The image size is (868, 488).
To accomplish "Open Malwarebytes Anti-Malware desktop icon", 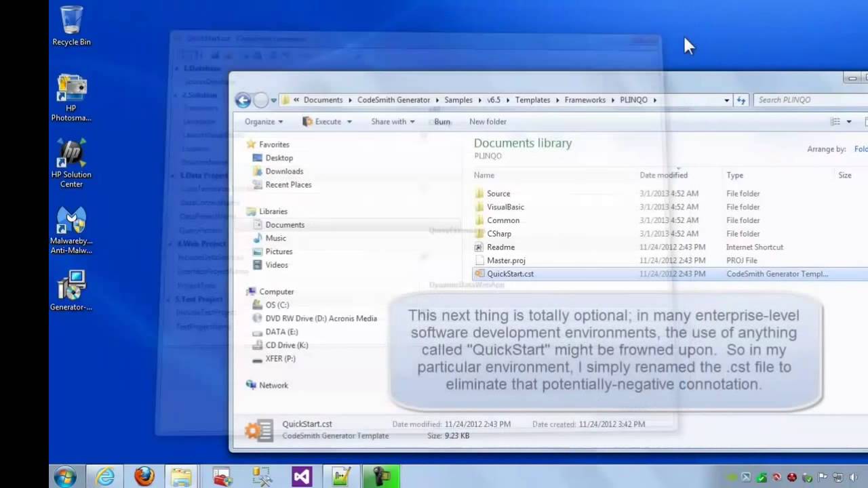I will point(71,230).
